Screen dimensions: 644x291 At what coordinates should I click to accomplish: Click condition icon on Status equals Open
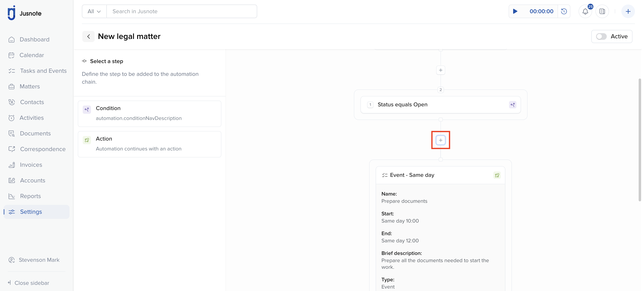coord(513,105)
